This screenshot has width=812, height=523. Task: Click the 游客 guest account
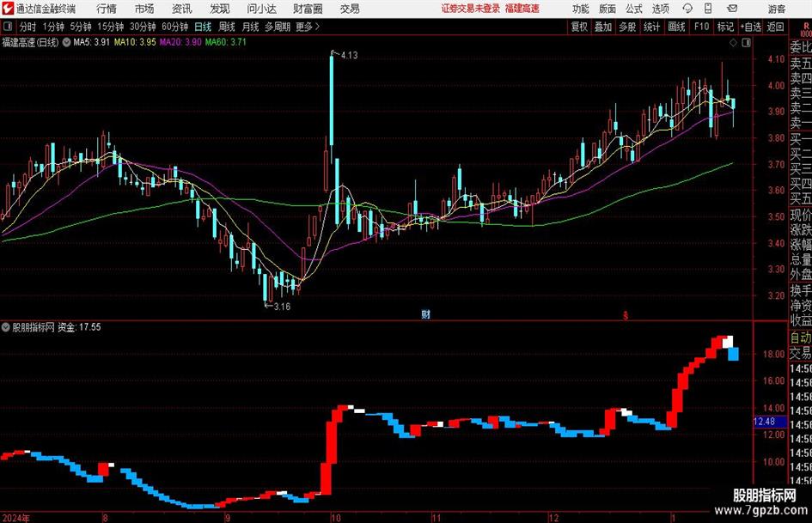click(x=776, y=9)
